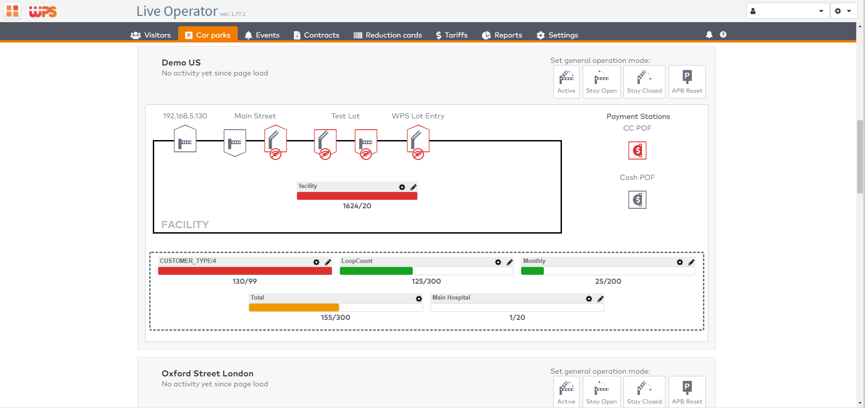Set Demo US mode to Stay Open
Image resolution: width=868 pixels, height=408 pixels.
coord(601,82)
